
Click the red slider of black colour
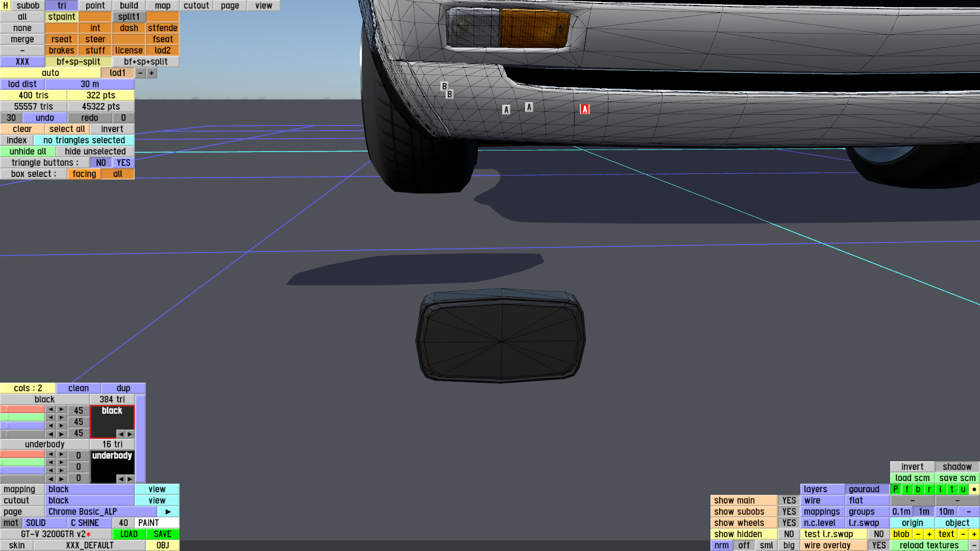(23, 410)
